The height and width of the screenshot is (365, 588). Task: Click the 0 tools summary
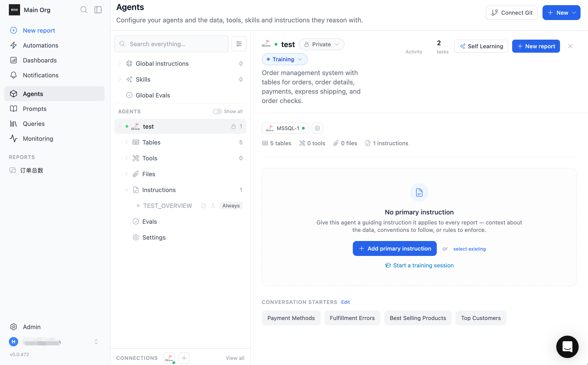pos(312,143)
